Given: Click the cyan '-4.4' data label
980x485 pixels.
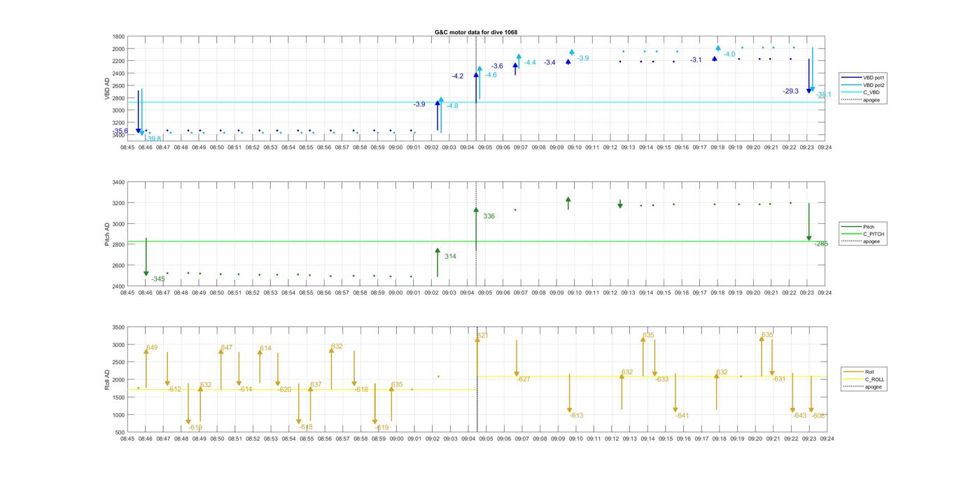Looking at the screenshot, I should (530, 62).
